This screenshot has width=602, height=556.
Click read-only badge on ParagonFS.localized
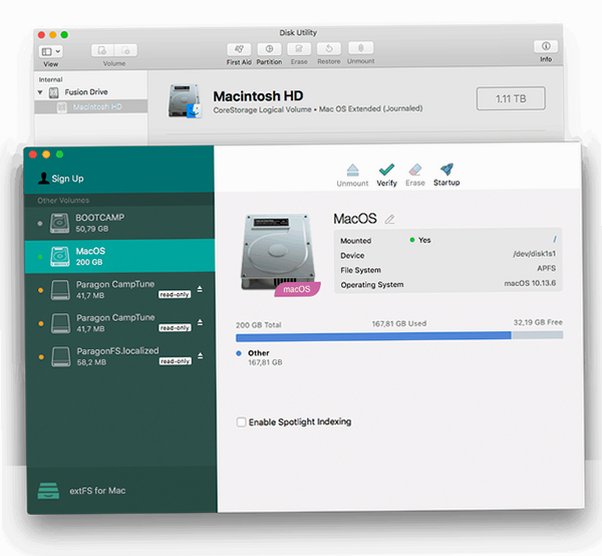click(x=175, y=361)
